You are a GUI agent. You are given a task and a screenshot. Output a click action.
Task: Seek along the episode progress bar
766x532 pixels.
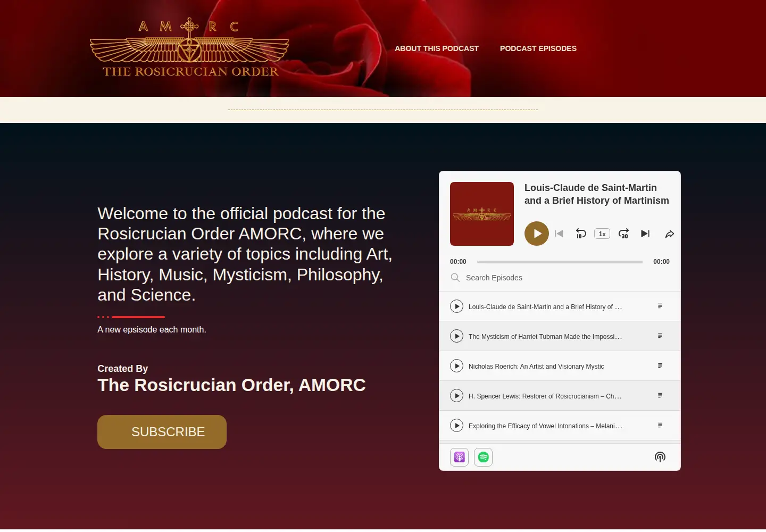[560, 262]
